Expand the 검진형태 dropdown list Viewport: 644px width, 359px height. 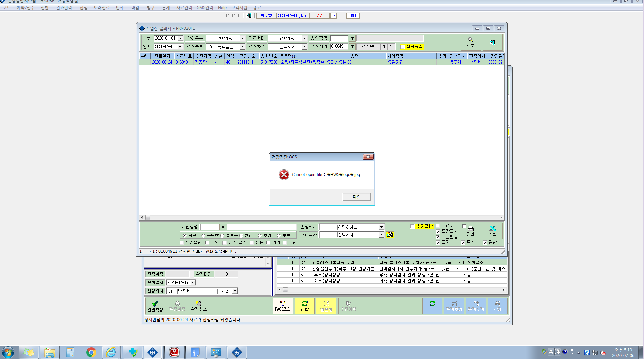point(304,38)
